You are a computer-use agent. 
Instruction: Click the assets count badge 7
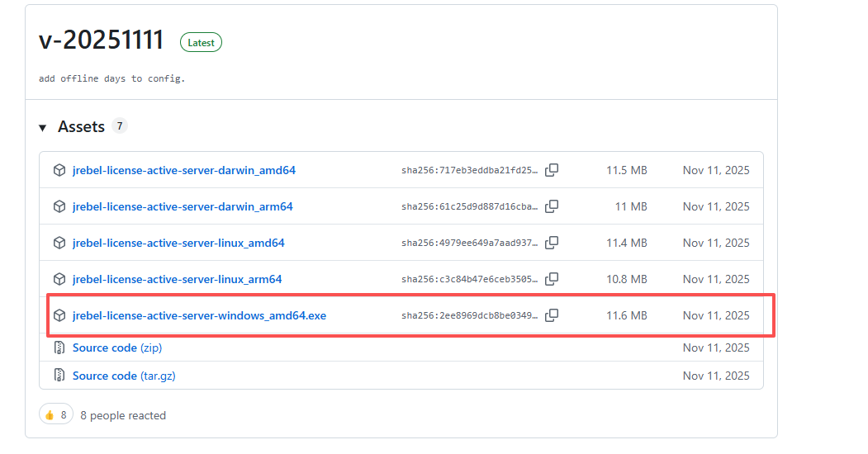[120, 126]
